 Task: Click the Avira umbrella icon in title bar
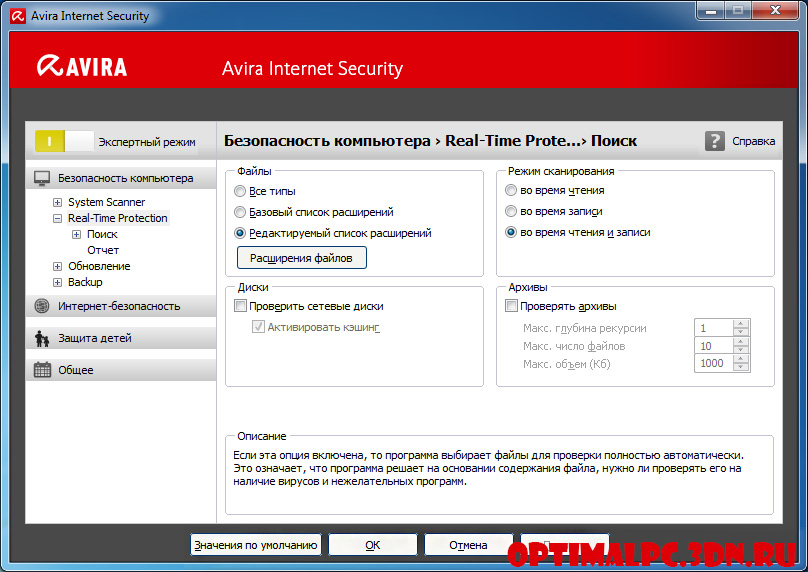[x=18, y=16]
